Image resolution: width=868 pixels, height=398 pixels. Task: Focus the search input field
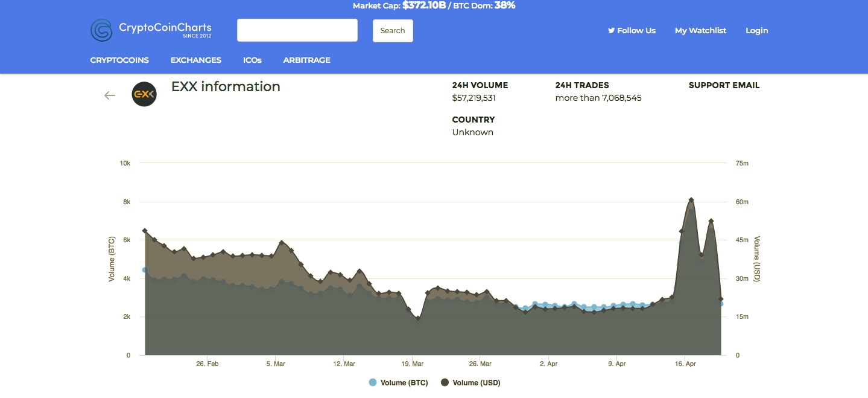297,30
